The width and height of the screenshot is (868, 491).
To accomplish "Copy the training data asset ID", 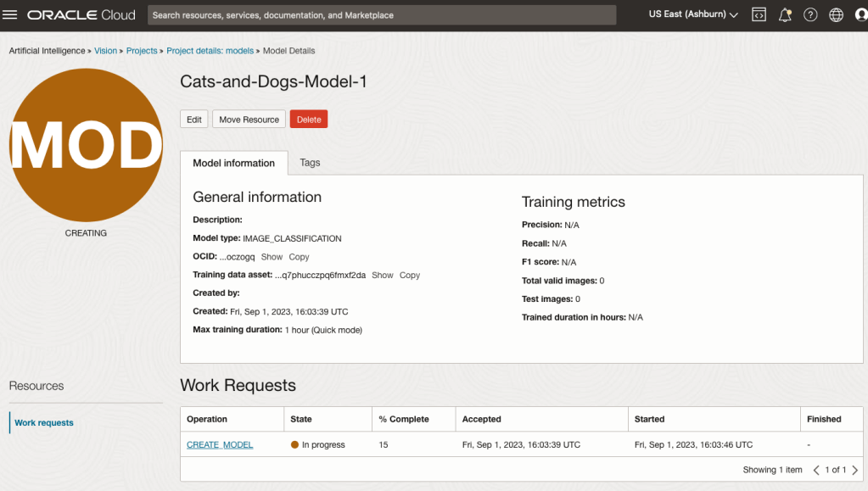I will (410, 276).
